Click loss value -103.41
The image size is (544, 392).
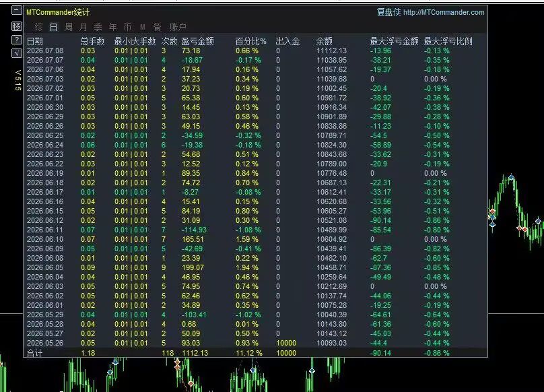[x=194, y=315]
